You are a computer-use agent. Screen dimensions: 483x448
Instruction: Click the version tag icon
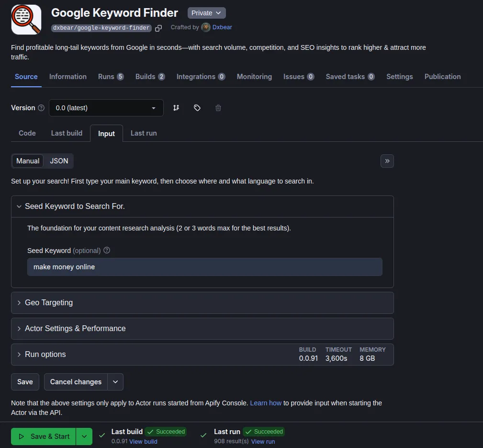click(x=197, y=108)
